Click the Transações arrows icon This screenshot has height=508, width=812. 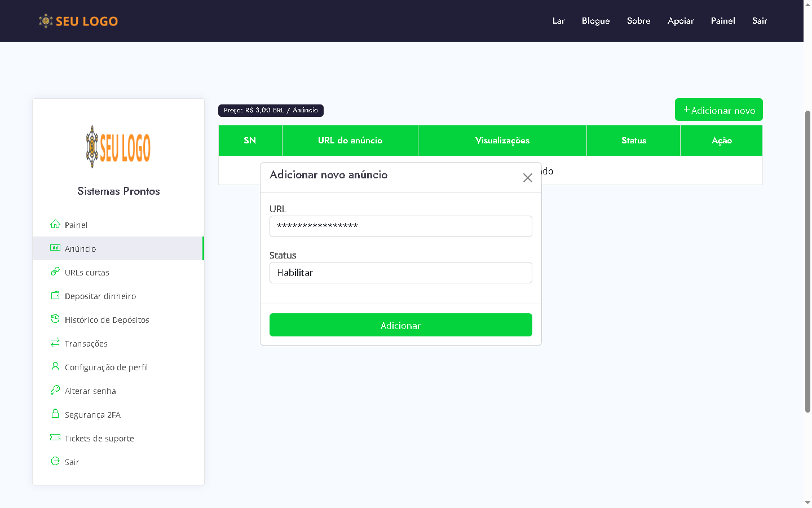pos(55,343)
